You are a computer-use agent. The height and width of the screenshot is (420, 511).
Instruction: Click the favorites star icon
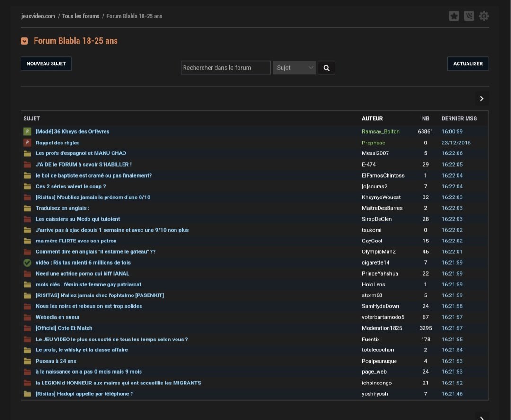click(x=454, y=16)
